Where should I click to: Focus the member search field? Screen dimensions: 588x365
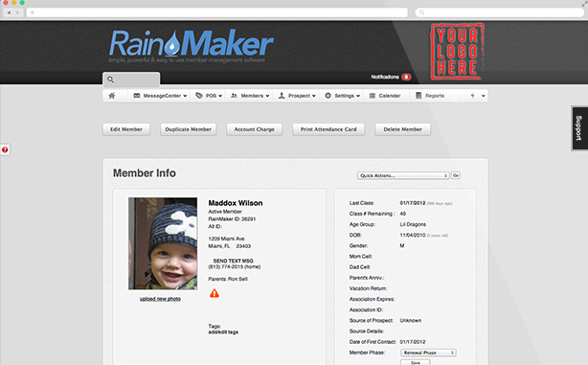pos(131,80)
